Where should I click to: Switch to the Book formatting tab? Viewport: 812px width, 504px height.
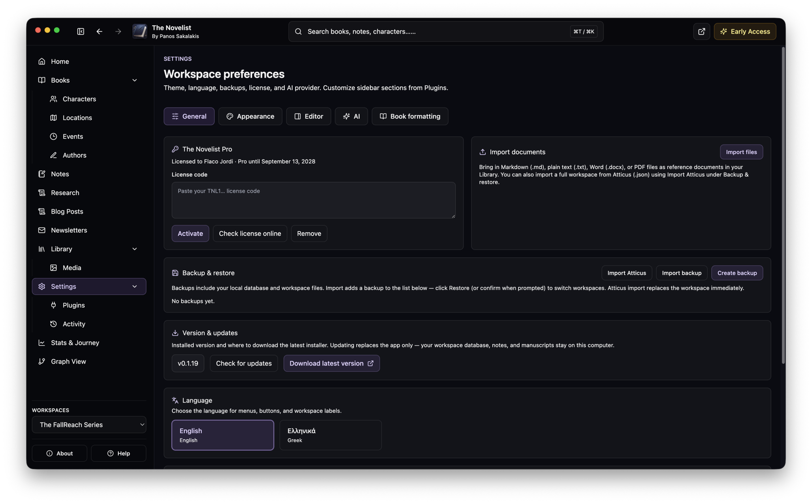tap(410, 116)
